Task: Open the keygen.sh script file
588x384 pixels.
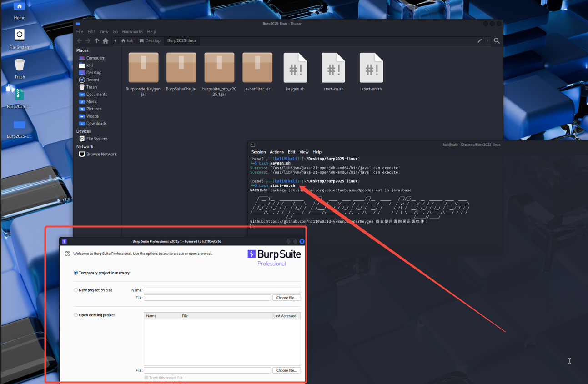Action: [295, 68]
